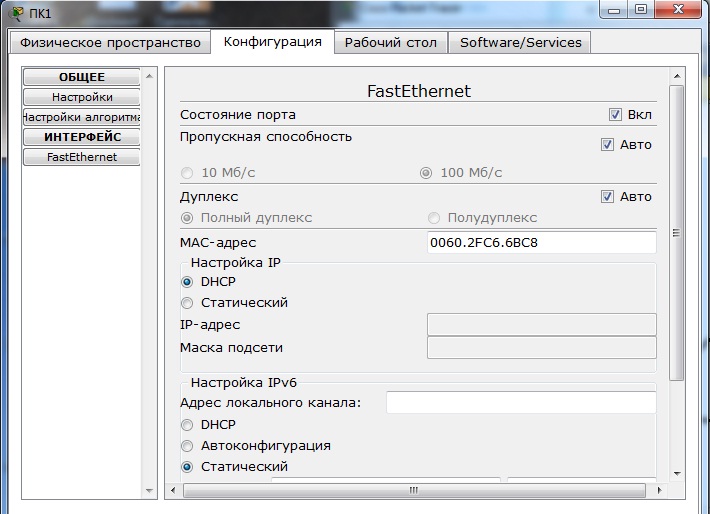
Task: Select 10 Мб/с speed option
Action: tap(187, 173)
